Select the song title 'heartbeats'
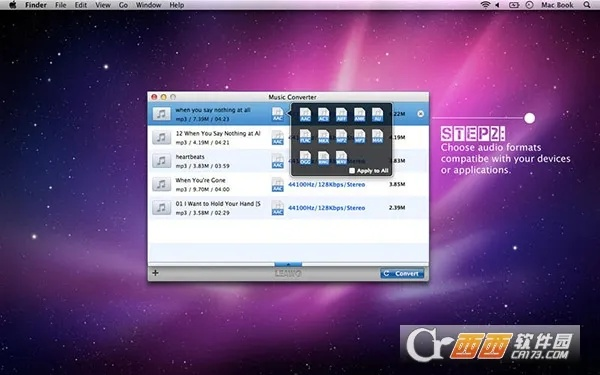The height and width of the screenshot is (375, 600). click(x=190, y=157)
